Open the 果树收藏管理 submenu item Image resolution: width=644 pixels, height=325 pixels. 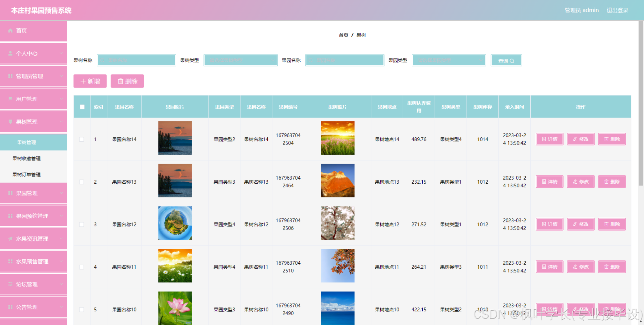click(x=33, y=159)
